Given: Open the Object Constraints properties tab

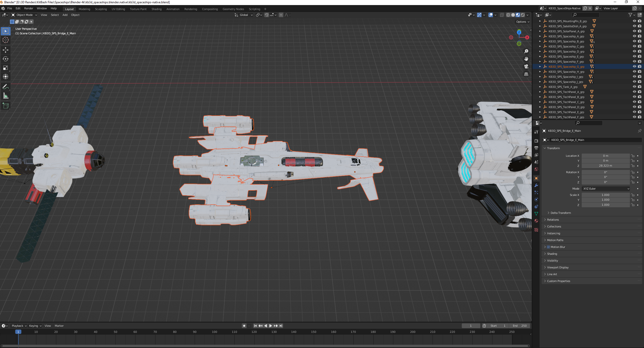Looking at the screenshot, I should [x=536, y=207].
